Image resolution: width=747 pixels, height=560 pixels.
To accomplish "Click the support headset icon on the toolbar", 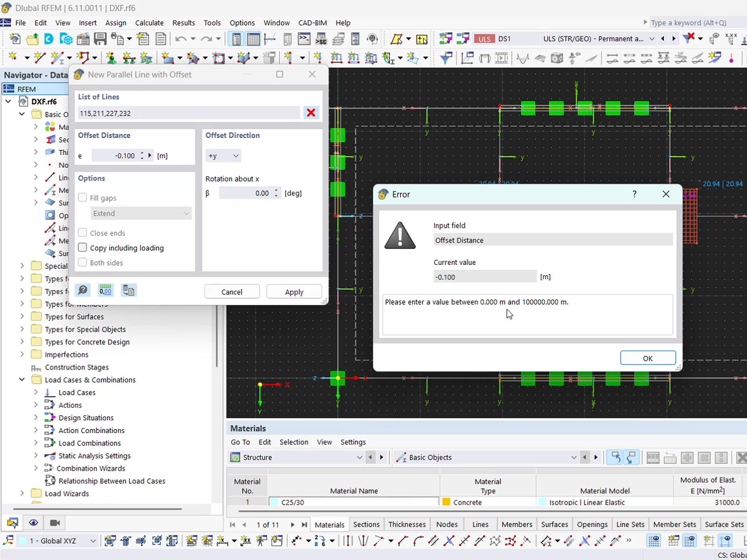I will point(372,39).
